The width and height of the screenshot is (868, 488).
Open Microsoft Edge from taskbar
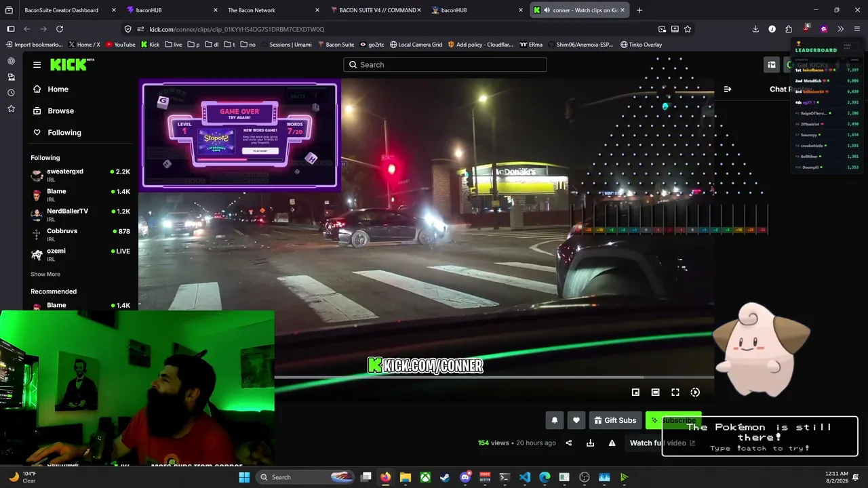click(545, 477)
